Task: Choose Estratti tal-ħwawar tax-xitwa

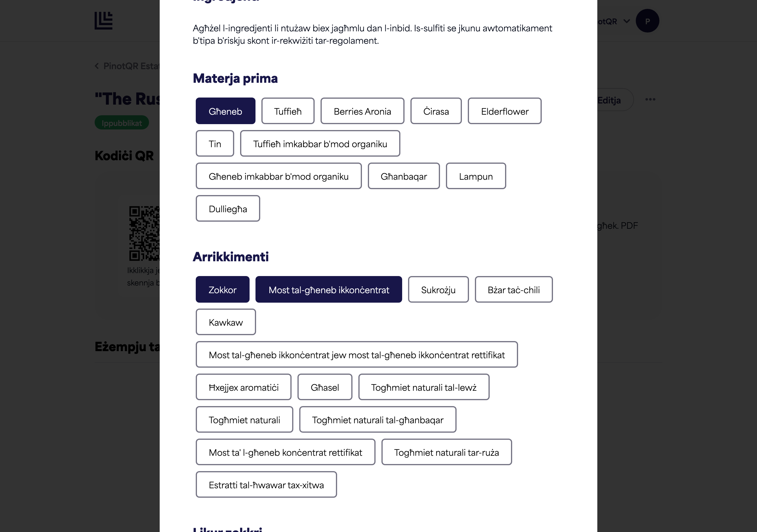Action: point(266,484)
